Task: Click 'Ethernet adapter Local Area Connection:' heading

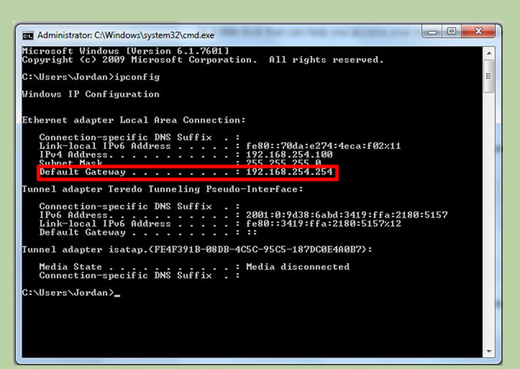Action: point(134,120)
